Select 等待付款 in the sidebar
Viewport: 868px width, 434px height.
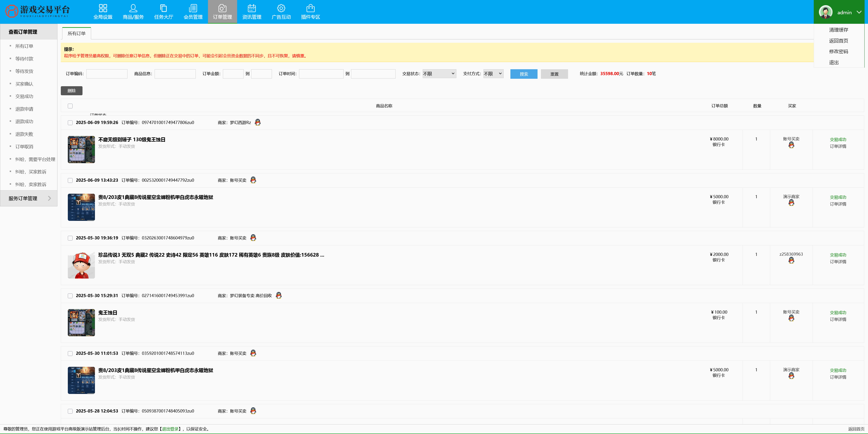(24, 59)
